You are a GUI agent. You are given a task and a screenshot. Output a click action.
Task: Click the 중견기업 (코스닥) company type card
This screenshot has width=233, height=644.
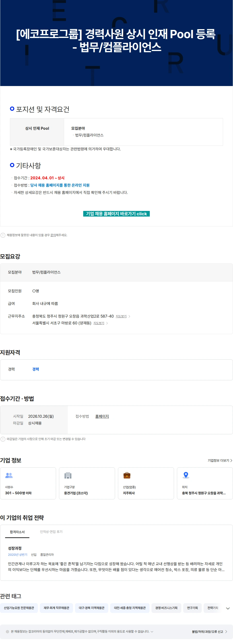coord(87,483)
